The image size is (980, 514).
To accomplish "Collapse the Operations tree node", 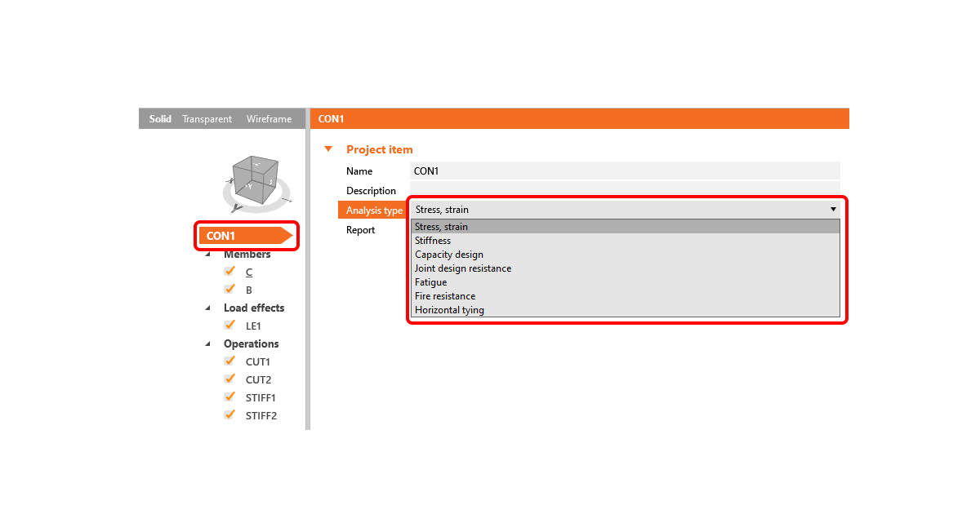I will (209, 343).
